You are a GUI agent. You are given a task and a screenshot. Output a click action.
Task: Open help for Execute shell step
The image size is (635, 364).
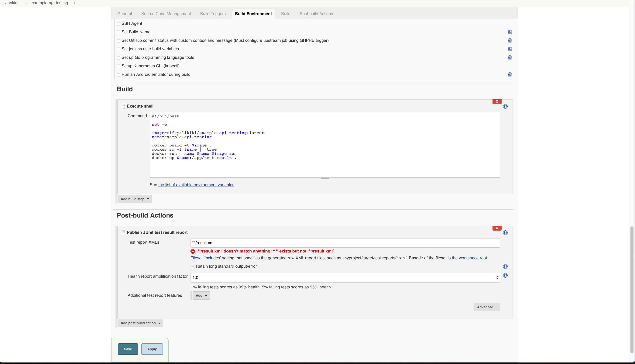coord(505,106)
